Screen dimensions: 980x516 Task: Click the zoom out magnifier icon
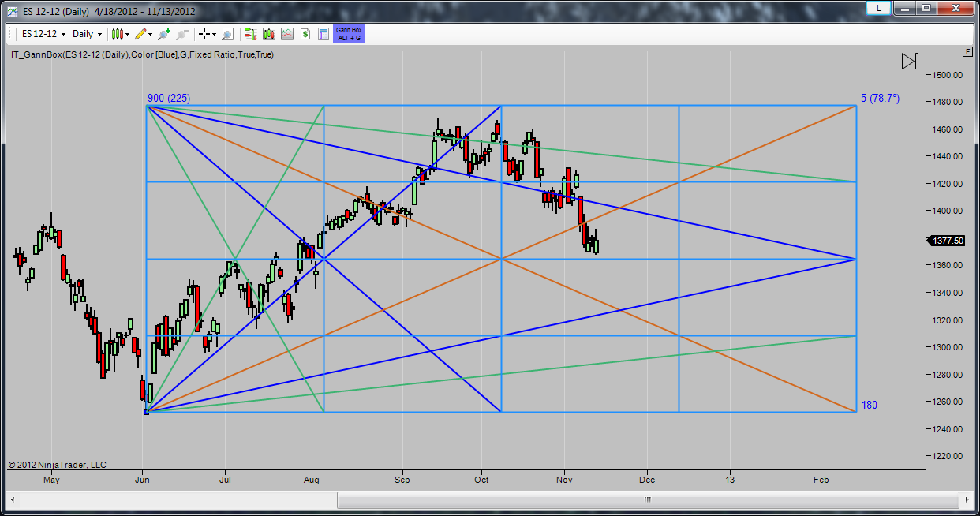point(182,34)
